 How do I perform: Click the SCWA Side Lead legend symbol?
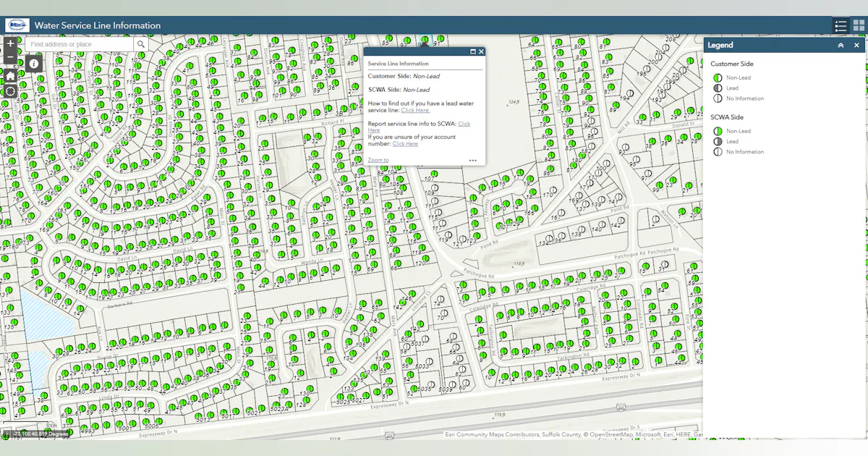click(718, 141)
